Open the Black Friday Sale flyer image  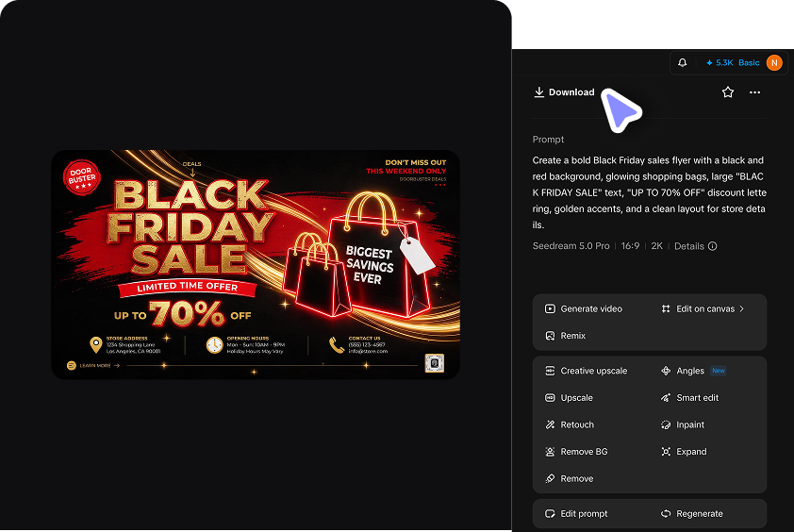256,264
